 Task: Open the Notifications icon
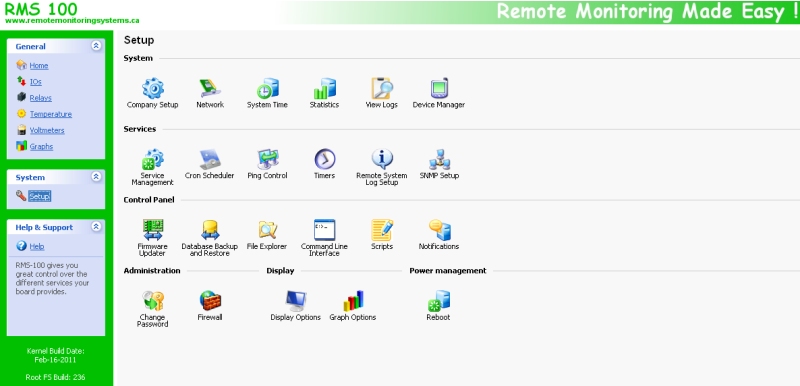(x=439, y=230)
